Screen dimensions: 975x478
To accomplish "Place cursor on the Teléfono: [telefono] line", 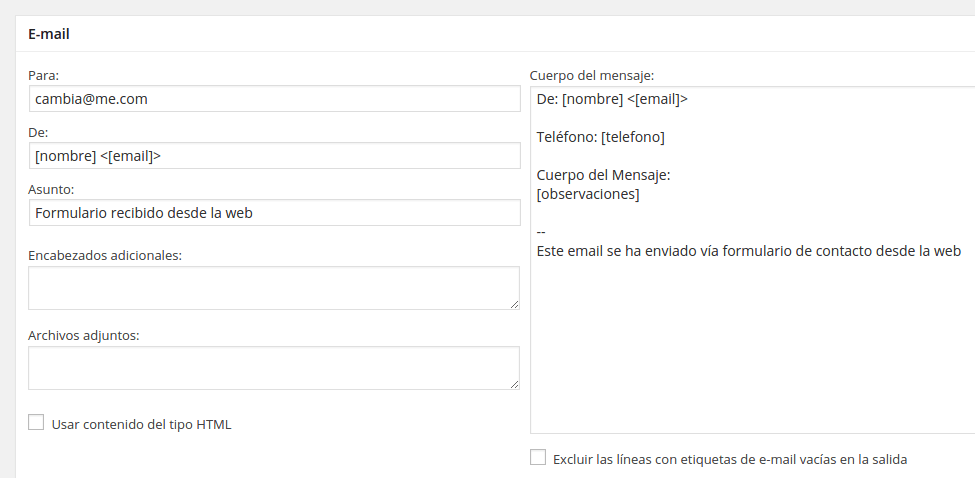I will point(601,137).
